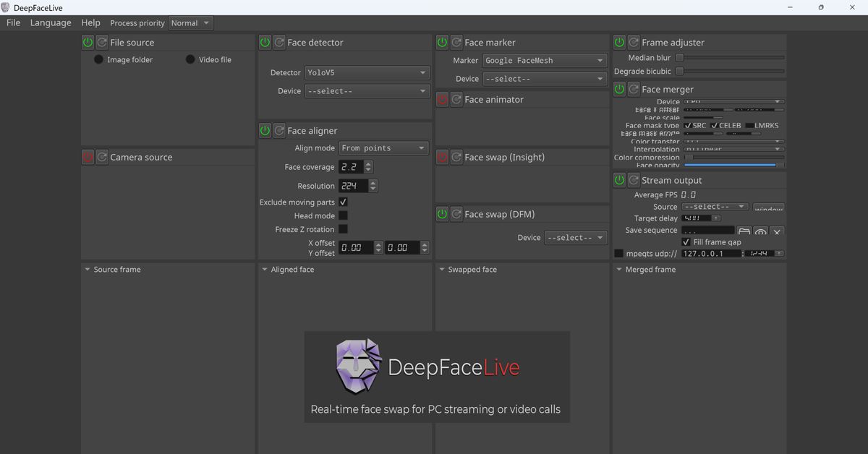868x454 pixels.
Task: Reset the Stream output module settings
Action: click(634, 180)
